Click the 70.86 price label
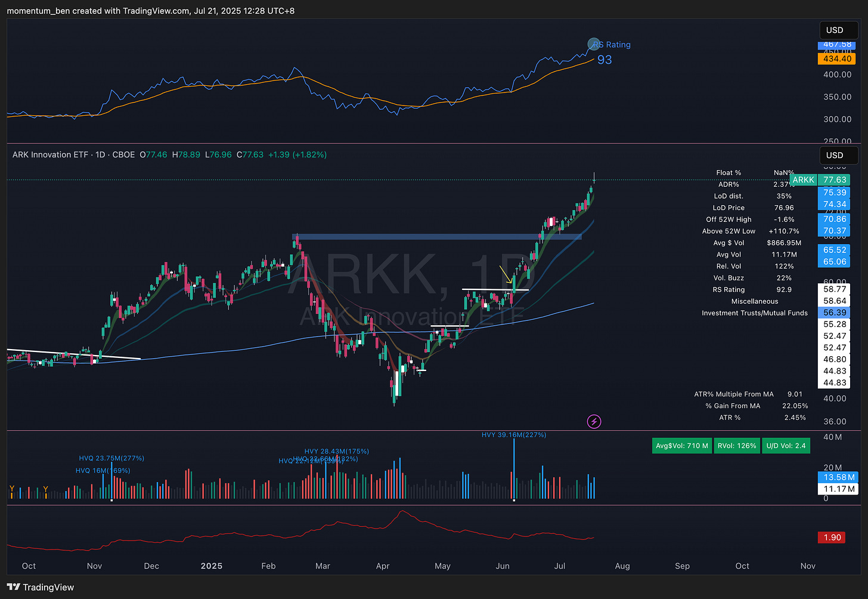 pyautogui.click(x=835, y=219)
